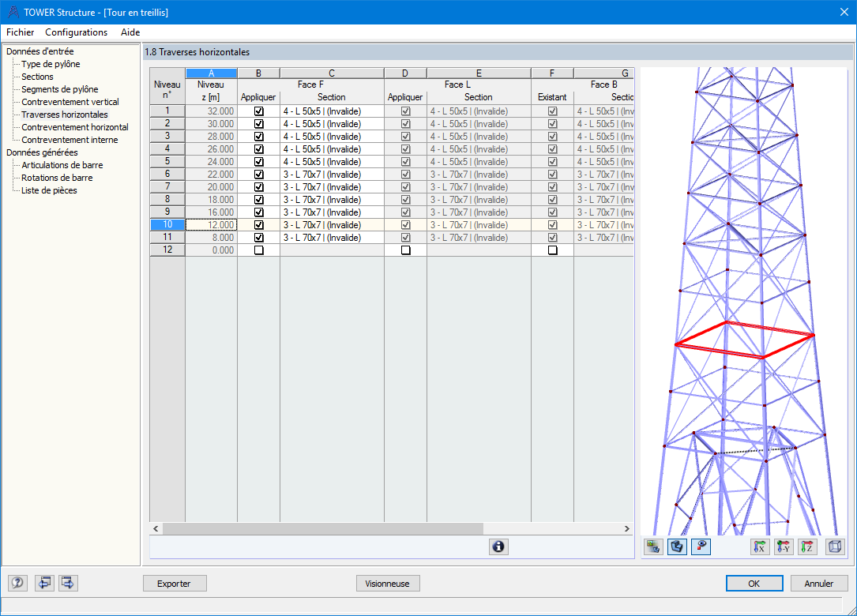
Task: Open Liste de pièces tree item
Action: pyautogui.click(x=49, y=190)
